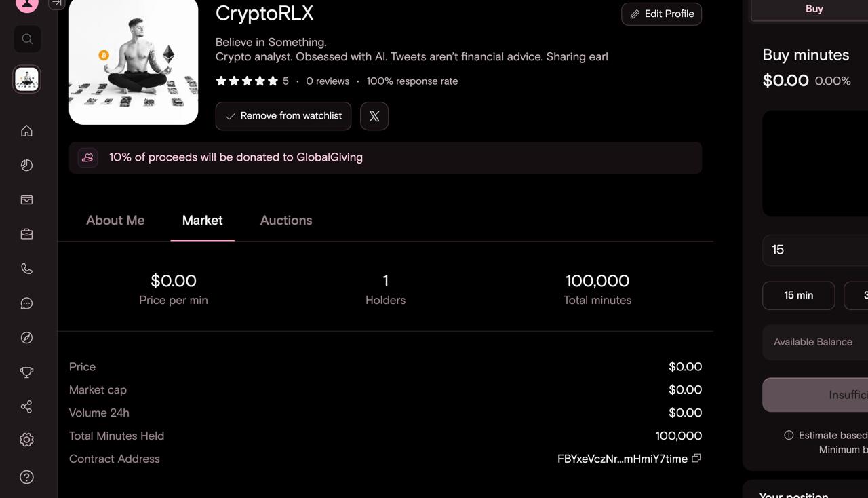Screen dimensions: 868x498
Task: Click the Edit Profile button
Action: [661, 14]
